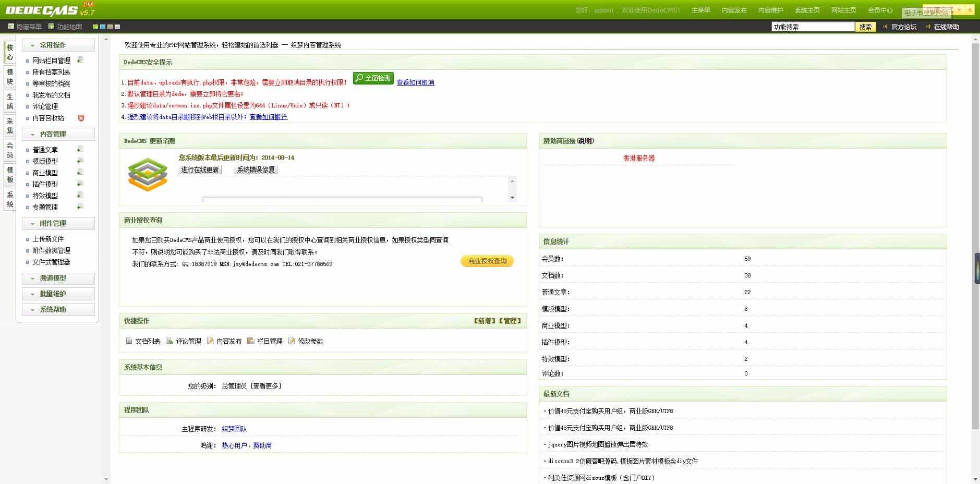Click the 在线帮助 bullet icon
Image resolution: width=980 pixels, height=484 pixels.
(928, 27)
